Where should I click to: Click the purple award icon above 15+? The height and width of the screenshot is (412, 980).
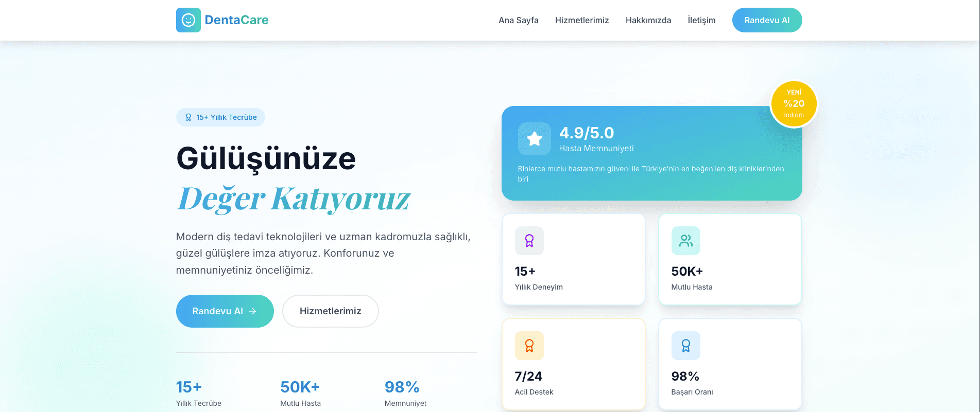[x=529, y=241]
